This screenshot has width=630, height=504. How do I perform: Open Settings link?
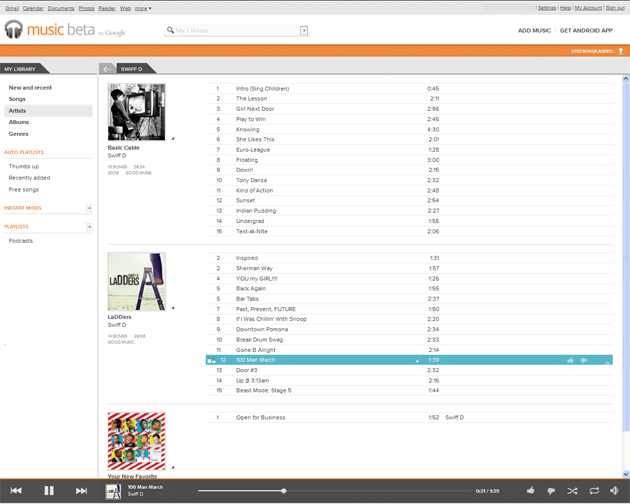coord(547,8)
